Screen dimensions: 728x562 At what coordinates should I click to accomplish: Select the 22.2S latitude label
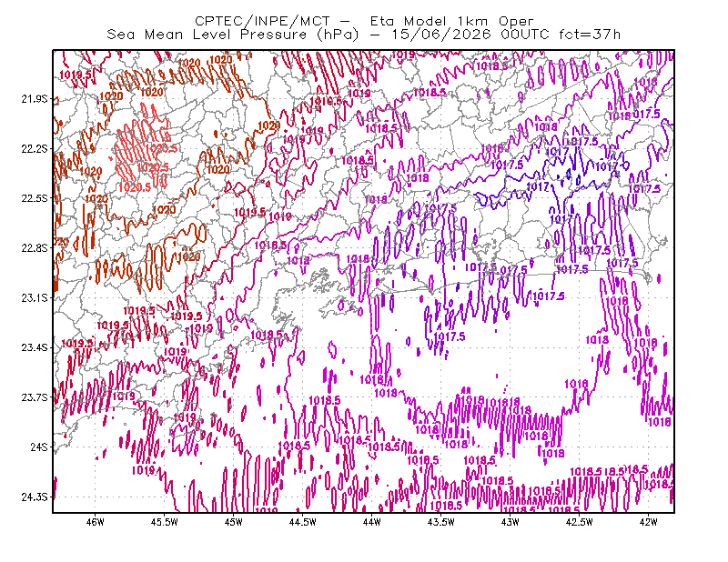tap(35, 148)
